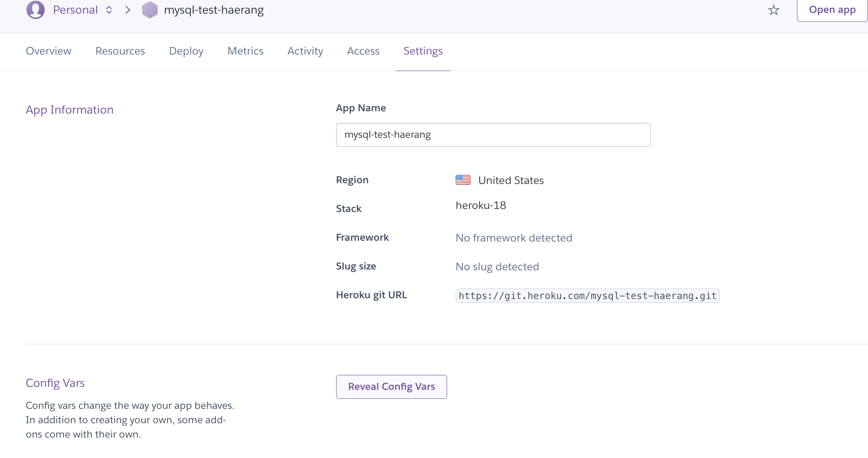Click the Open app button
The image size is (868, 458).
[832, 10]
